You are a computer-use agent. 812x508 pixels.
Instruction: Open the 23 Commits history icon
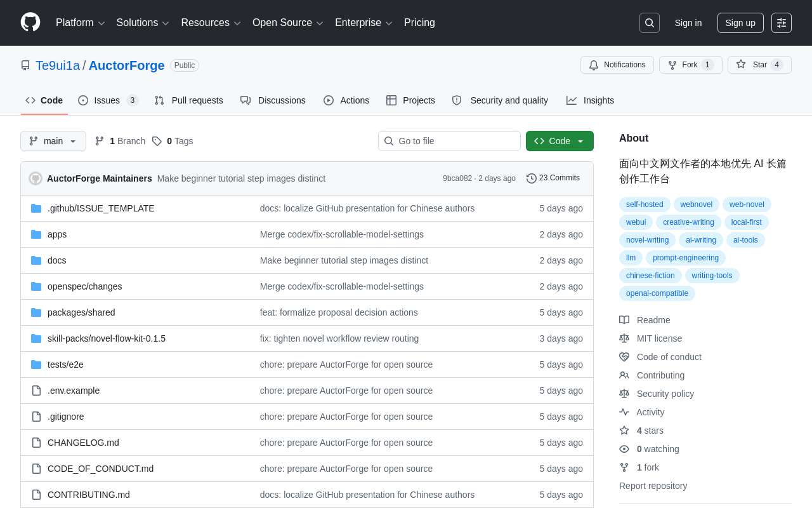[x=532, y=178]
